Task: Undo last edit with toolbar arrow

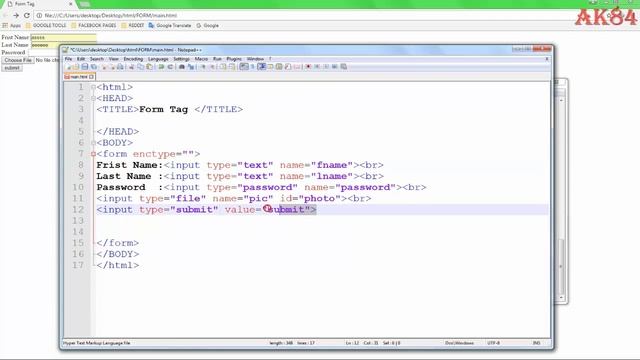Action: pos(161,67)
